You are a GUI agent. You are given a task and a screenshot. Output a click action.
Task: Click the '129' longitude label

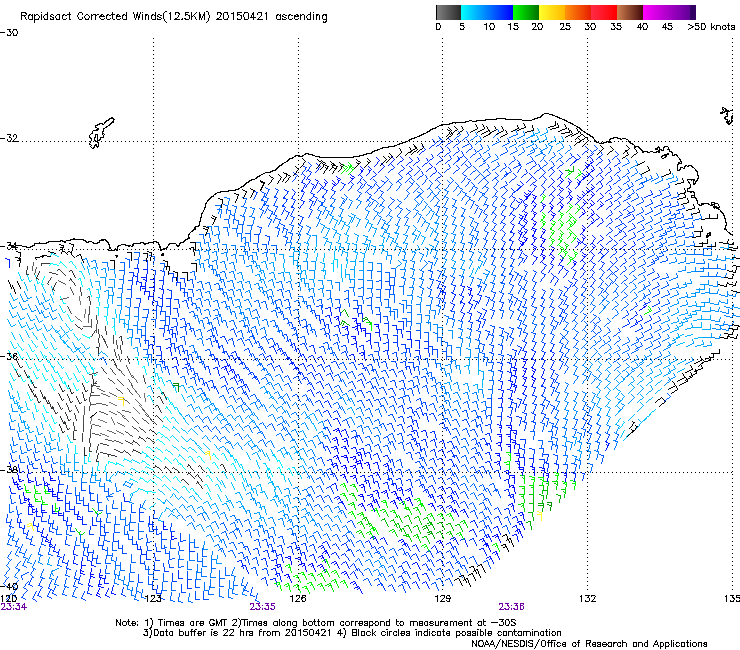tap(442, 599)
